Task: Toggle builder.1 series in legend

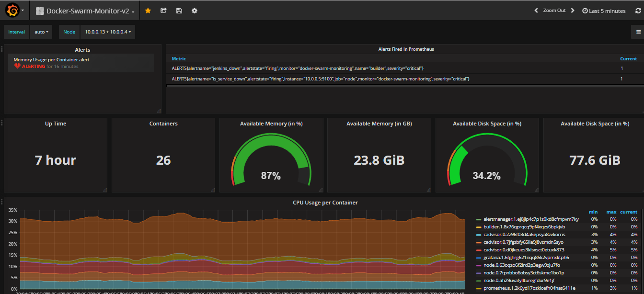Action: click(x=524, y=227)
